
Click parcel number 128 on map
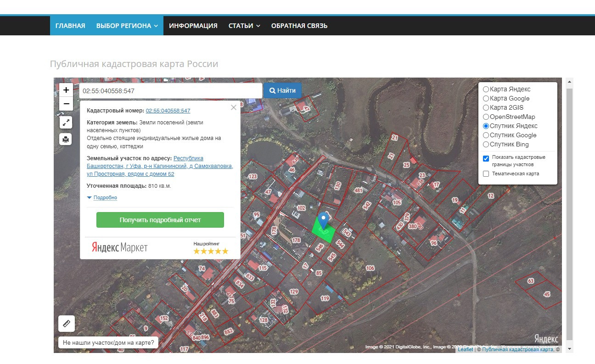[264, 320]
